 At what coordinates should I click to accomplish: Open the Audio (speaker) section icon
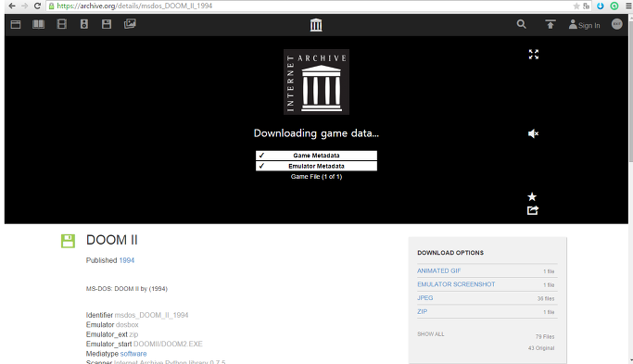(x=84, y=24)
